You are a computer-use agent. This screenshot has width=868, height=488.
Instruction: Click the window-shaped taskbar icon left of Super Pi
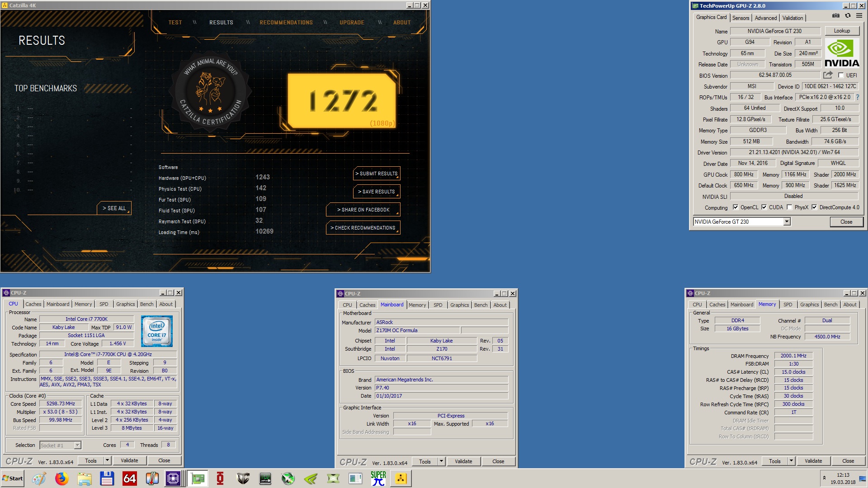tap(356, 479)
